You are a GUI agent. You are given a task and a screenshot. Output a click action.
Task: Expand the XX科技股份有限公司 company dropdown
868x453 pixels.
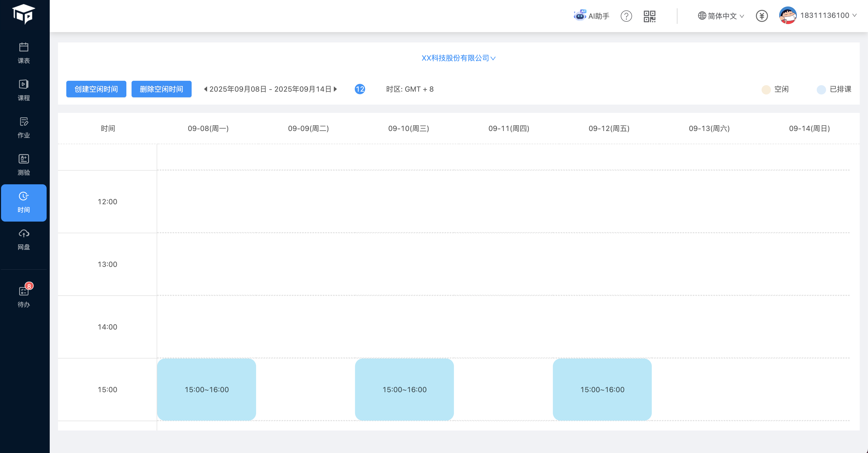pos(458,58)
